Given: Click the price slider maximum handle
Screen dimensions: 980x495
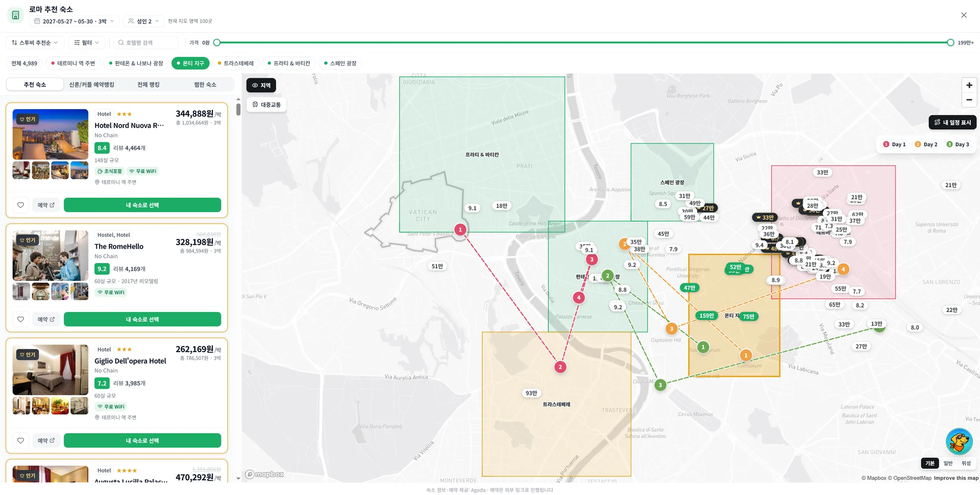Looking at the screenshot, I should [x=950, y=43].
